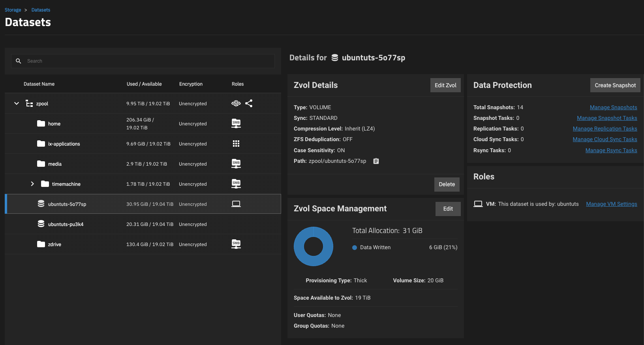Click the SMB role icon for zdrive
Screen dimensions: 644x345
click(236, 244)
